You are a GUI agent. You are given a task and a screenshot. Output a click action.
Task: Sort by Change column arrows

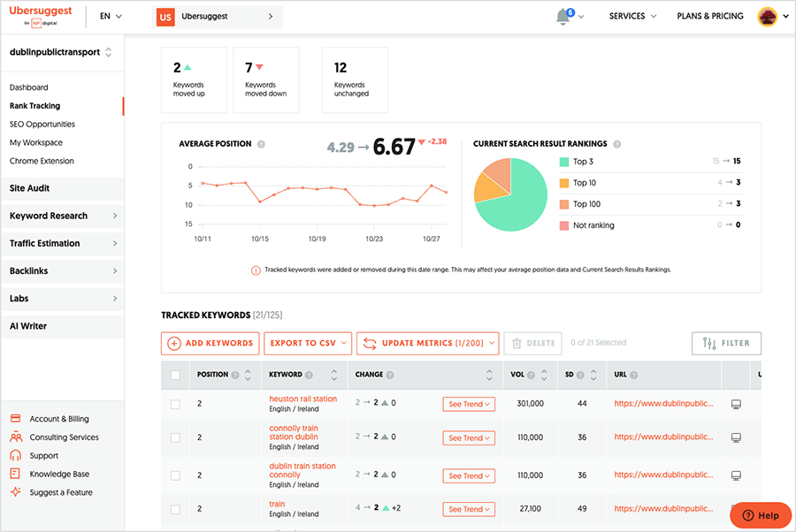coord(489,375)
